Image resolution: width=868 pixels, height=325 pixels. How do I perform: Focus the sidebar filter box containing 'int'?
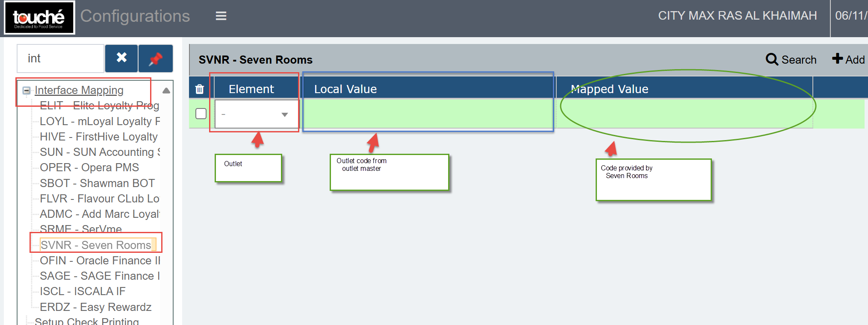coord(60,59)
